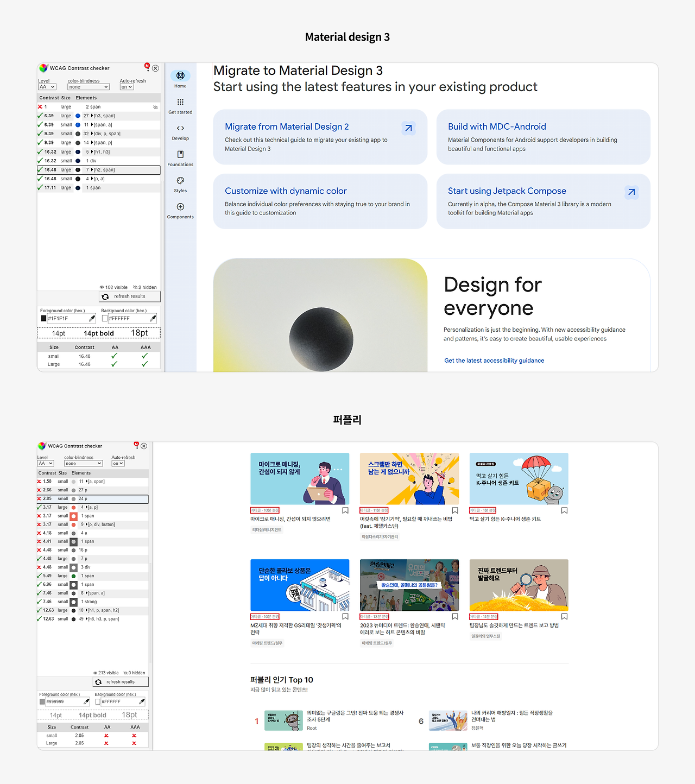Select the '7.46 small 1 strong' row

click(93, 602)
